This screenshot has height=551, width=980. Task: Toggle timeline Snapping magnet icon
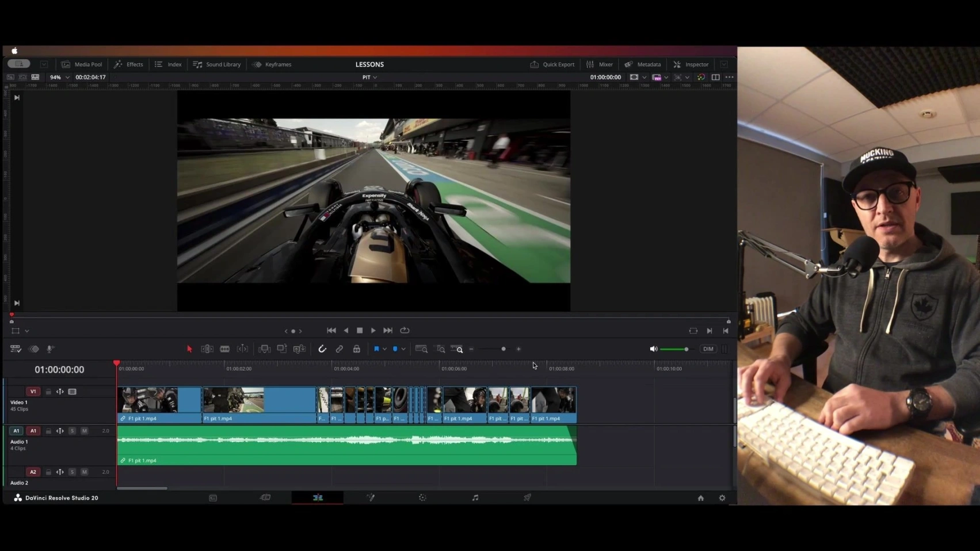click(322, 349)
